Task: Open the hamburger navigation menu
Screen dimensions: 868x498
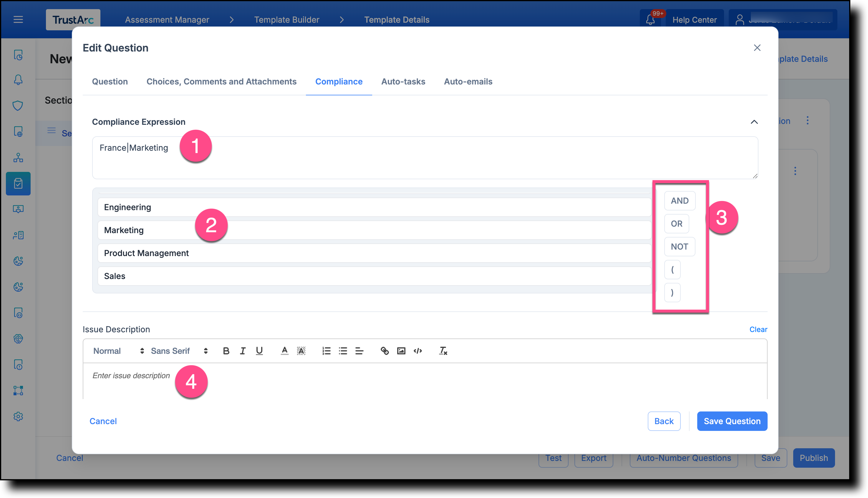Action: pyautogui.click(x=18, y=19)
